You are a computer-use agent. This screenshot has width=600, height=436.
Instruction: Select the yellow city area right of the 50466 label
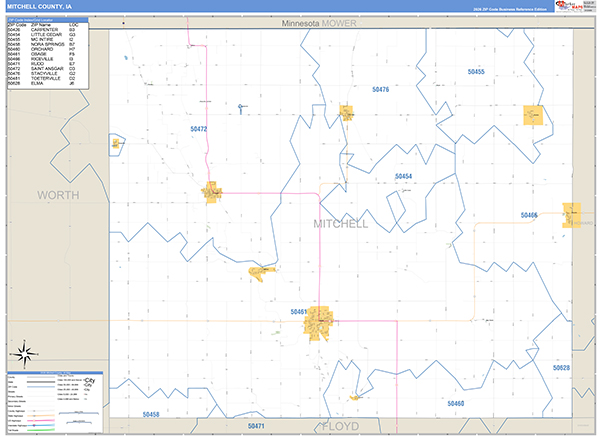coord(572,215)
